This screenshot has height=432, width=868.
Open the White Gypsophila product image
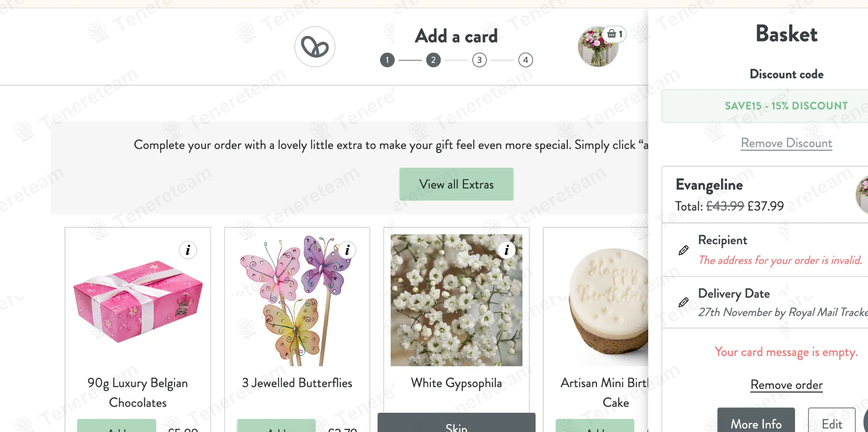pyautogui.click(x=456, y=300)
